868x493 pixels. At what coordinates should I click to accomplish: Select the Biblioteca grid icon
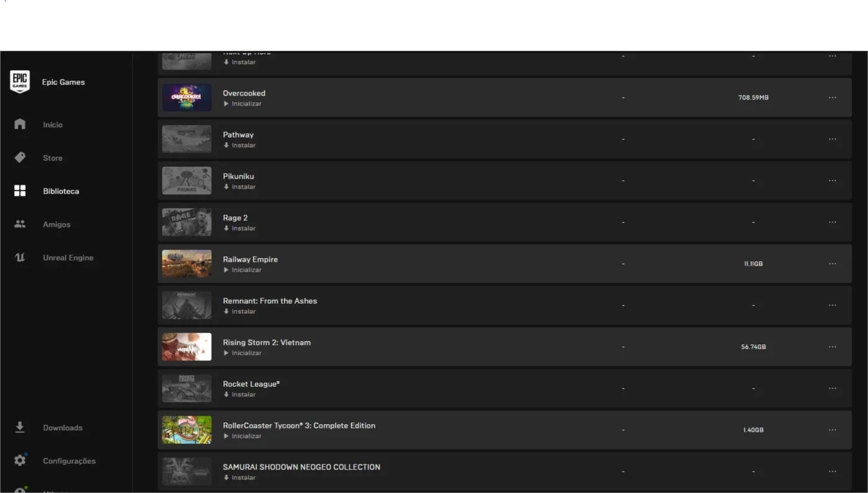coord(20,191)
